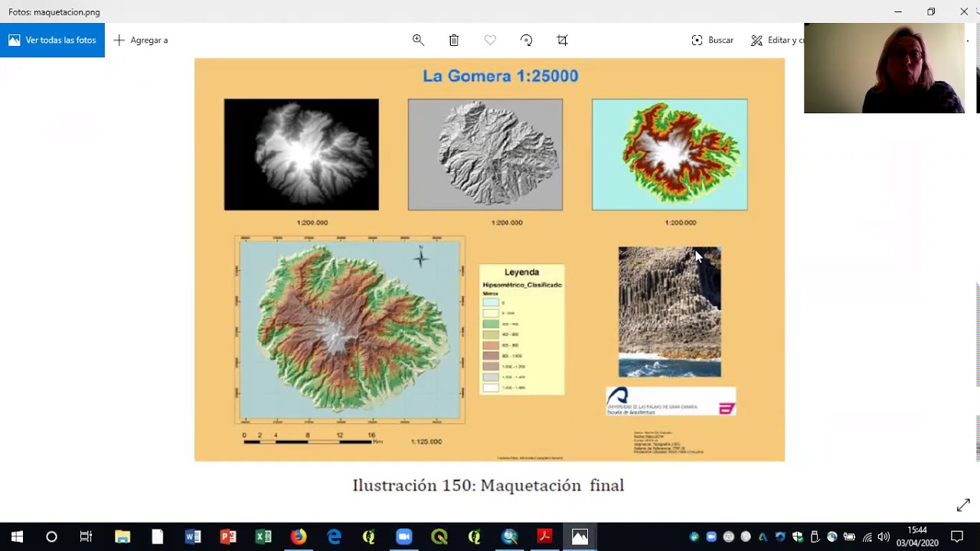
Task: Click the safely remove hardware USB tray icon
Action: [x=815, y=537]
